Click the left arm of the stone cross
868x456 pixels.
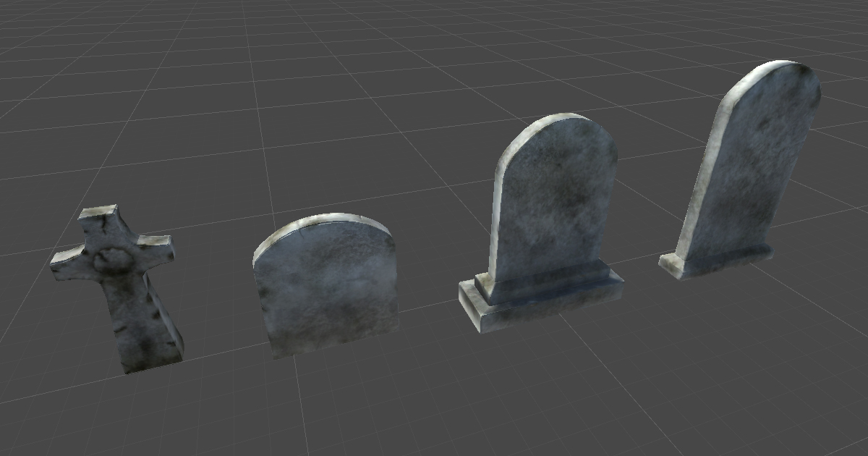pos(69,264)
